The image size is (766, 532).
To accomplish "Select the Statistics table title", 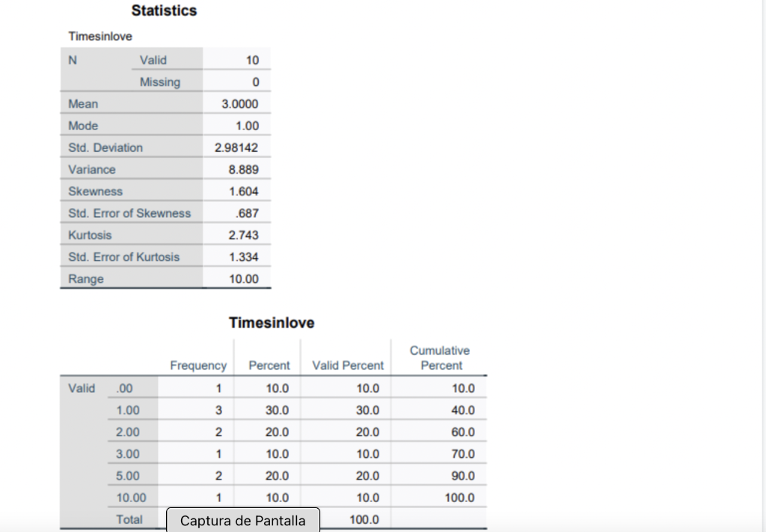I will click(x=164, y=10).
